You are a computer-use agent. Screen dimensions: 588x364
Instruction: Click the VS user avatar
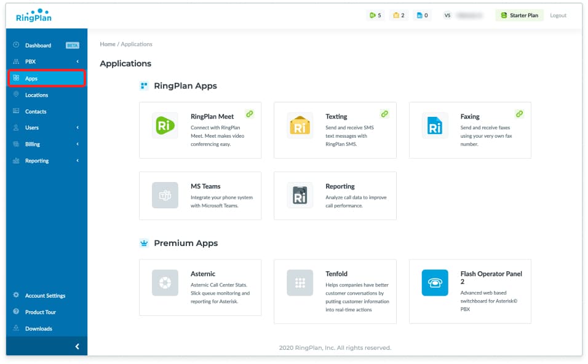pyautogui.click(x=447, y=15)
